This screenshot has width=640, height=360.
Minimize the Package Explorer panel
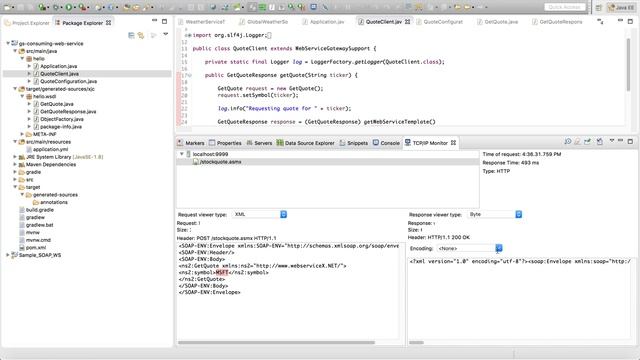(154, 21)
